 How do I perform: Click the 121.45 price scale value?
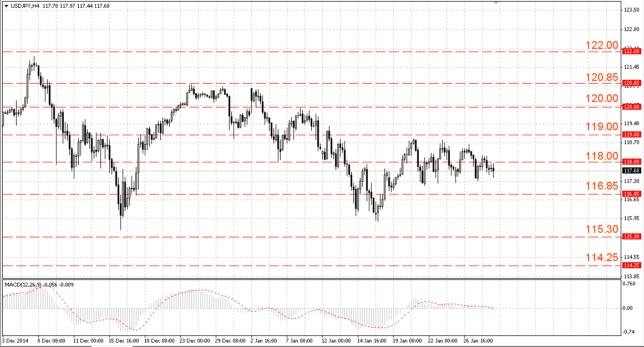632,67
